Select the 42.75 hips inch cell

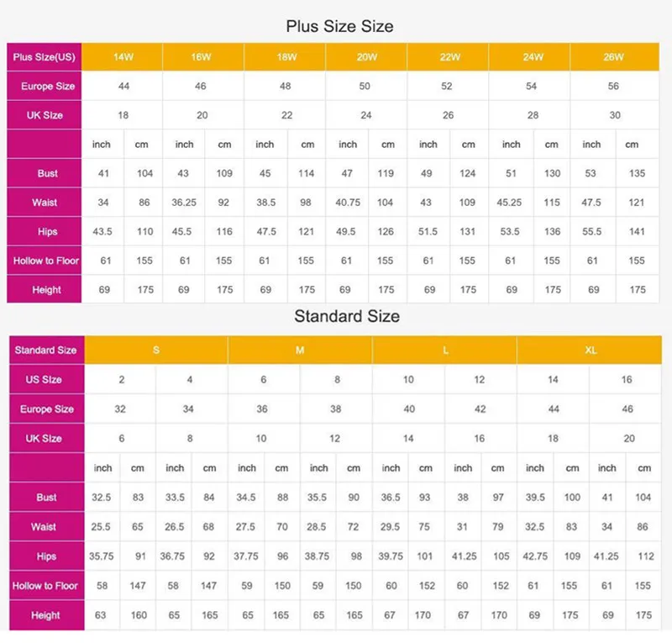pyautogui.click(x=535, y=556)
